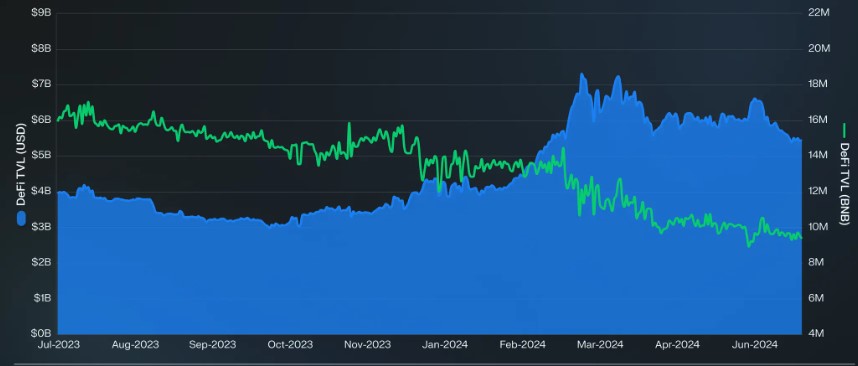The height and width of the screenshot is (366, 858).
Task: Click the $8B left axis label
Action: pyautogui.click(x=42, y=49)
